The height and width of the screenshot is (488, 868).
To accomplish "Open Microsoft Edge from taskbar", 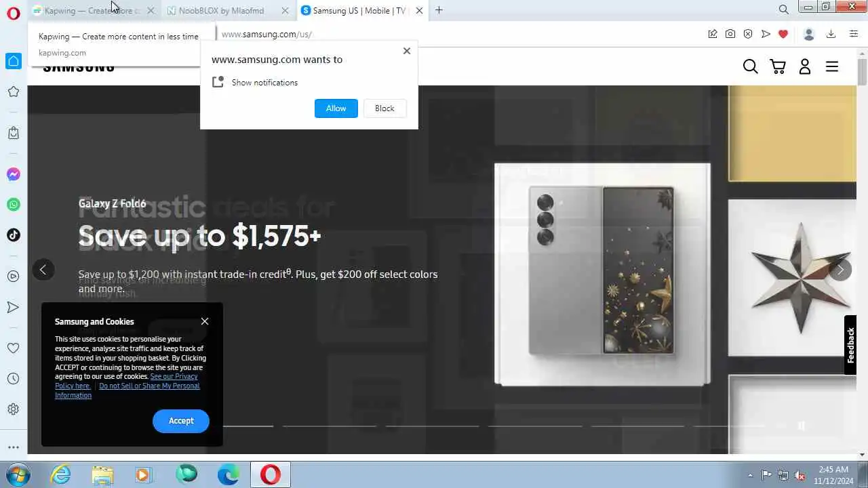I will click(x=229, y=474).
